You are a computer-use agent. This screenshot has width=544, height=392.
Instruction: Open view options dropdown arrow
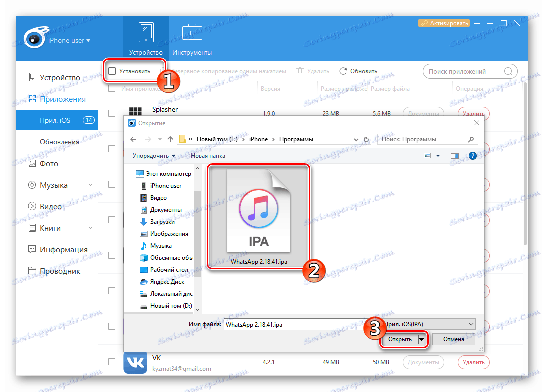pos(438,156)
